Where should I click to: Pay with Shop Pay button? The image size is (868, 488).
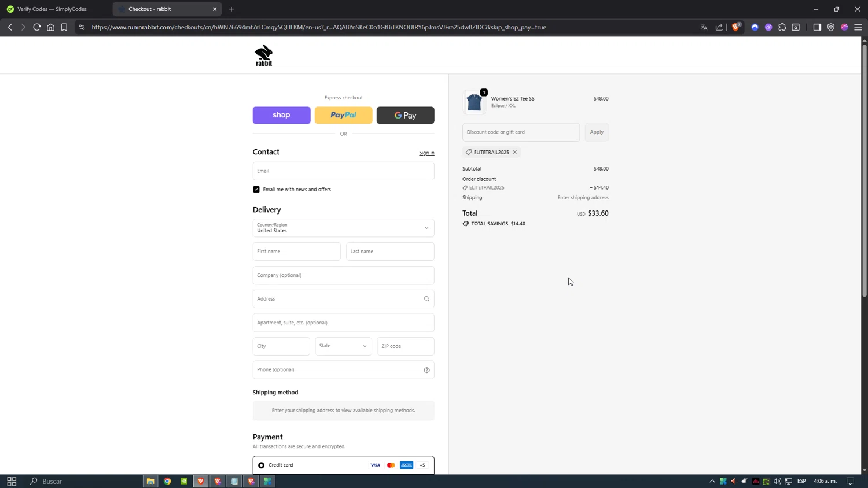click(x=281, y=115)
